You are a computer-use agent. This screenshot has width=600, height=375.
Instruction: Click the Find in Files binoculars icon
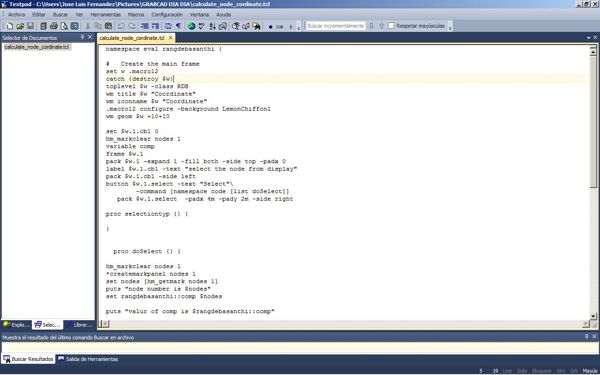pos(256,26)
